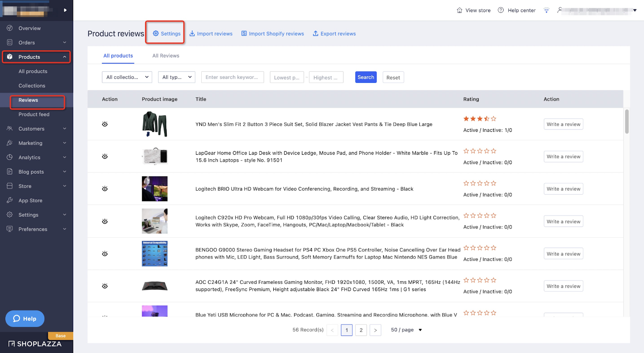
Task: Open Product feed in sidebar
Action: 34,114
